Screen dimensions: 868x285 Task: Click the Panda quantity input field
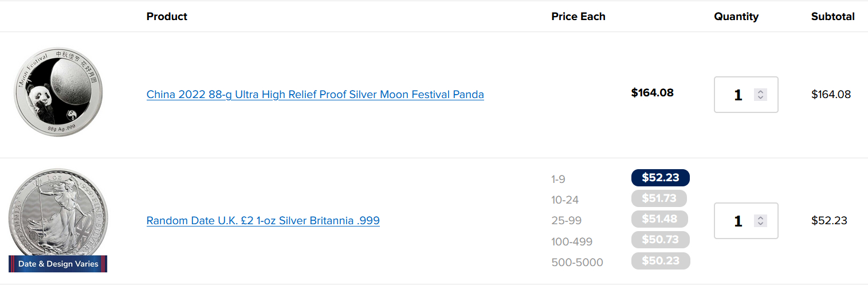tap(737, 95)
